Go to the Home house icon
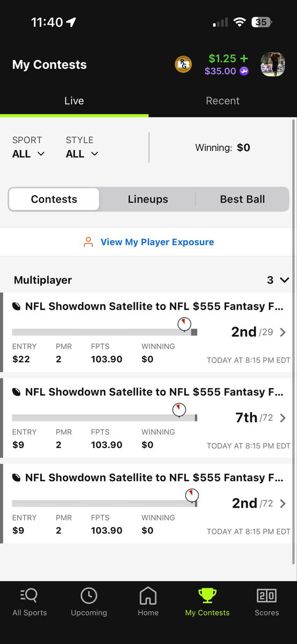 (x=148, y=595)
